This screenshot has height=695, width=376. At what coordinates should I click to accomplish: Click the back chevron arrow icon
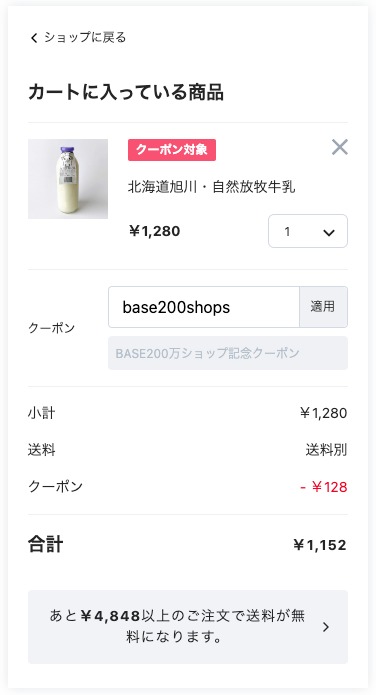tap(34, 38)
